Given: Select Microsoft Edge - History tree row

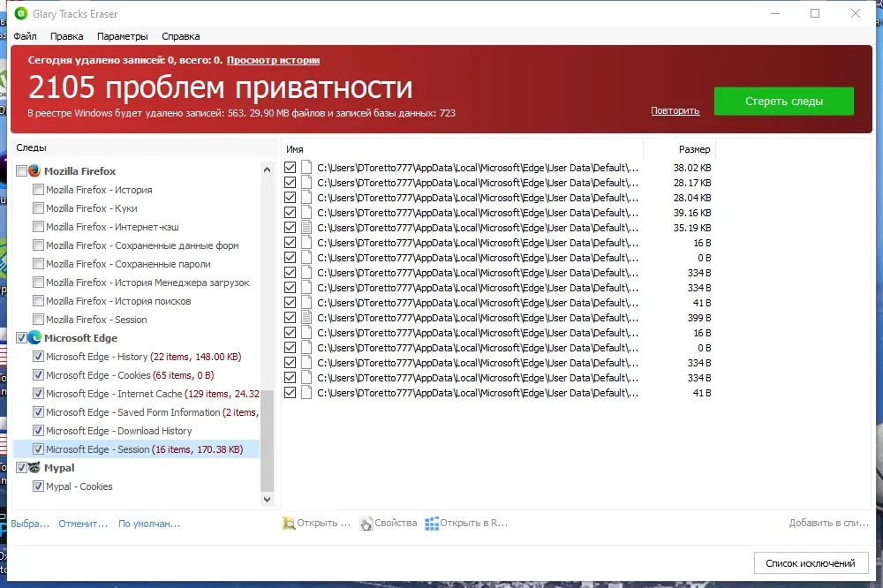Looking at the screenshot, I should (144, 357).
